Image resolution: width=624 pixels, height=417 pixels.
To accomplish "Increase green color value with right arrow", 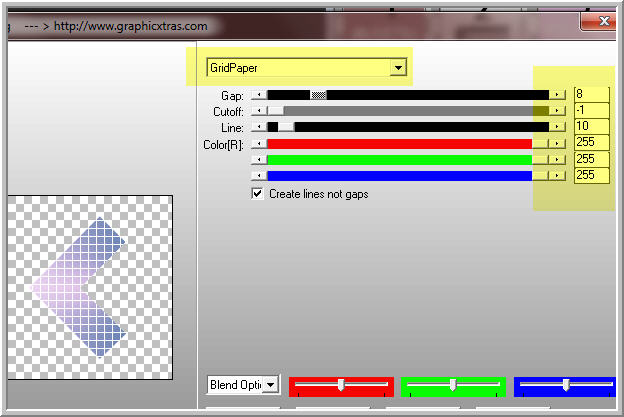I will tap(557, 160).
